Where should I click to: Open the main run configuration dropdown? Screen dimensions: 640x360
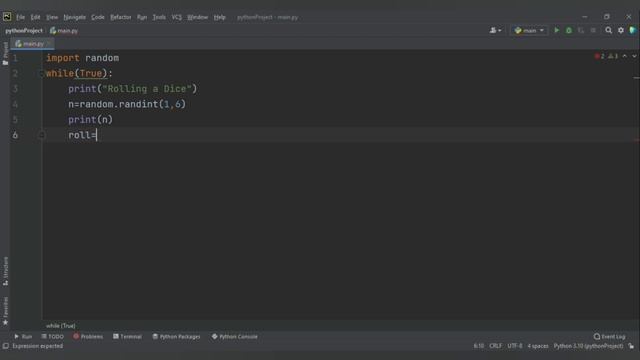click(x=529, y=30)
